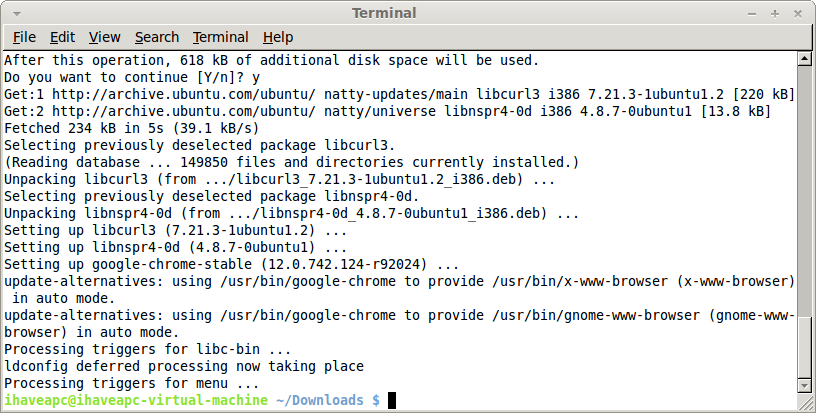
Task: Click the vertical scrollbar thumb
Action: tap(804, 347)
